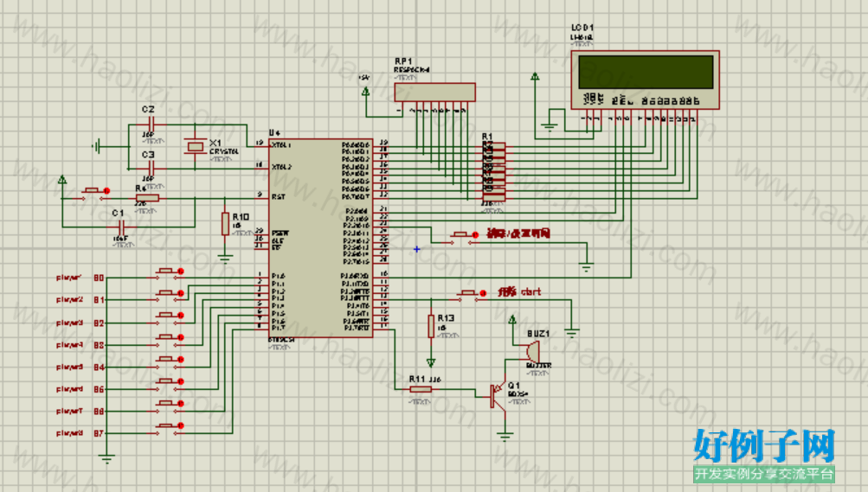The image size is (868, 492).
Task: Click the BUZ1 buzzer symbol
Action: click(x=531, y=351)
